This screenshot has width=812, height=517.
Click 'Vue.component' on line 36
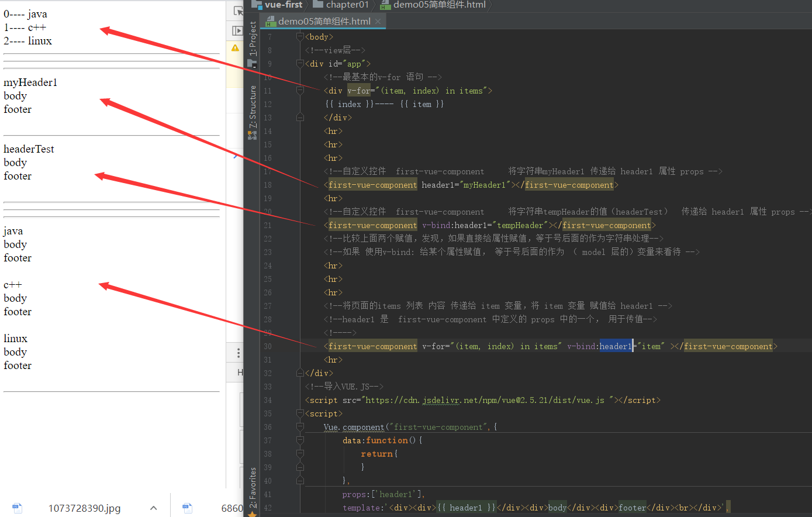pos(354,427)
